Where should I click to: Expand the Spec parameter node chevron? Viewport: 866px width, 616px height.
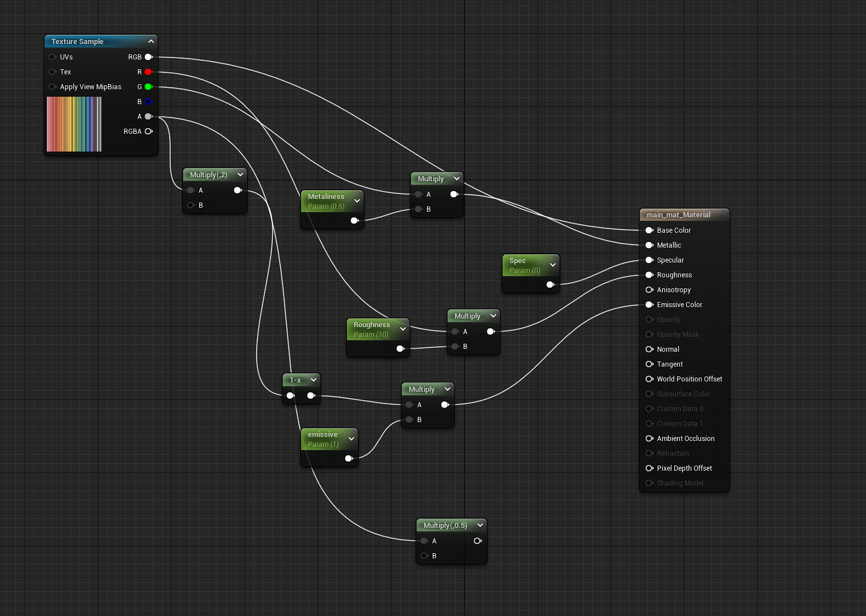[x=553, y=265]
